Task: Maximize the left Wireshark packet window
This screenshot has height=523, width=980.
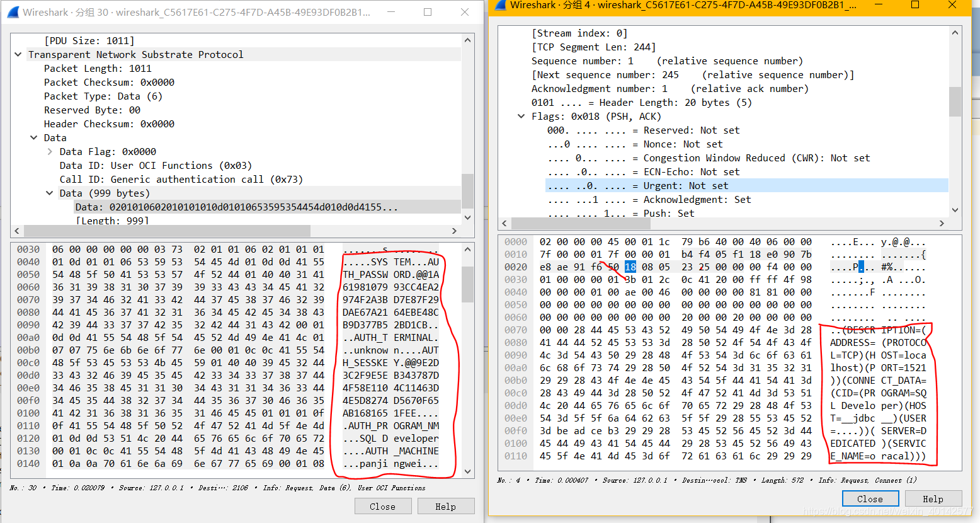Action: click(428, 12)
